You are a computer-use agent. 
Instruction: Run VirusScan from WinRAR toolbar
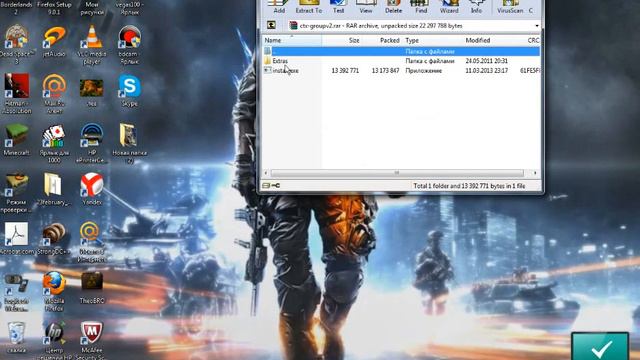pos(510,7)
